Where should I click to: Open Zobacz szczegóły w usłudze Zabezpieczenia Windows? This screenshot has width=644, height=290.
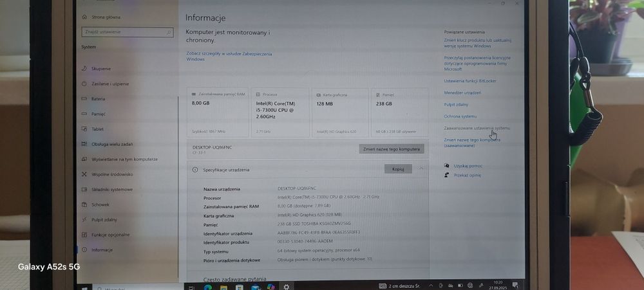click(229, 56)
